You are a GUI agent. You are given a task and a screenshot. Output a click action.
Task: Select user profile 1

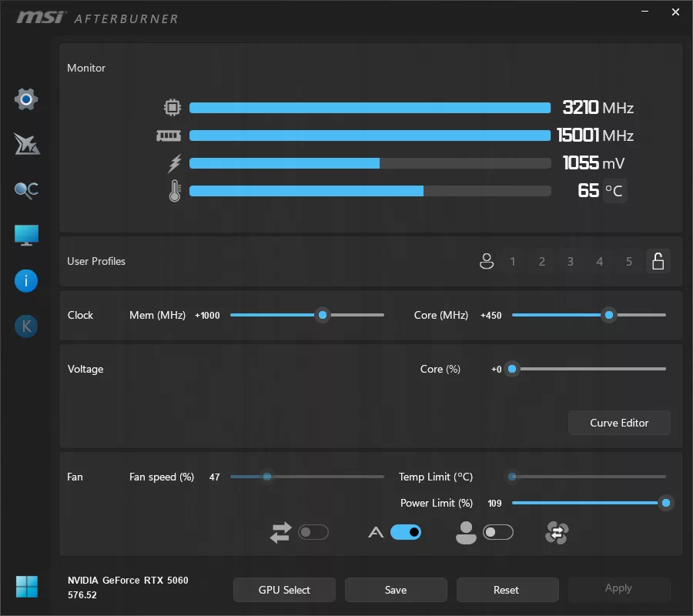pyautogui.click(x=513, y=262)
